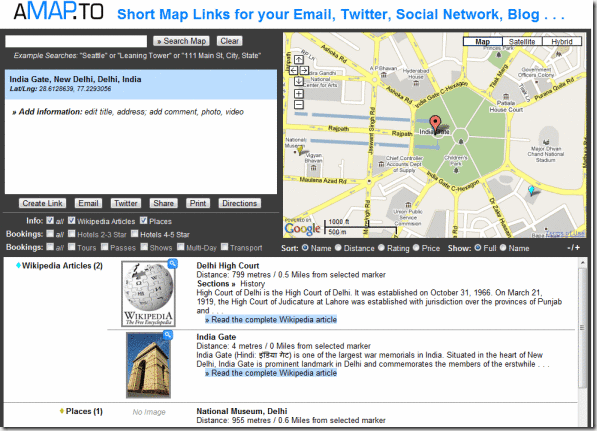Magnify the India Gate photo thumbnail
Image resolution: width=597 pixels, height=431 pixels.
[x=168, y=335]
